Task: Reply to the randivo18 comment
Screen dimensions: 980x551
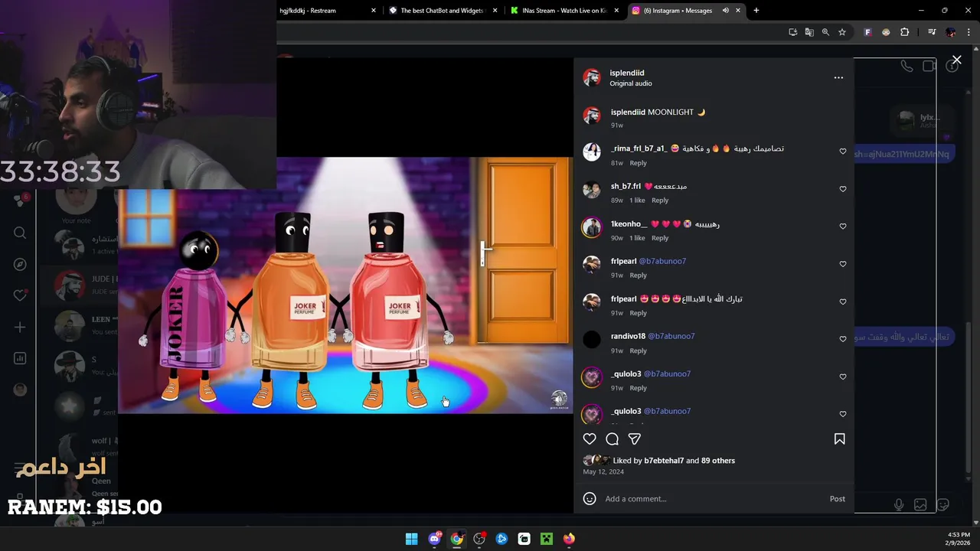Action: pos(638,350)
